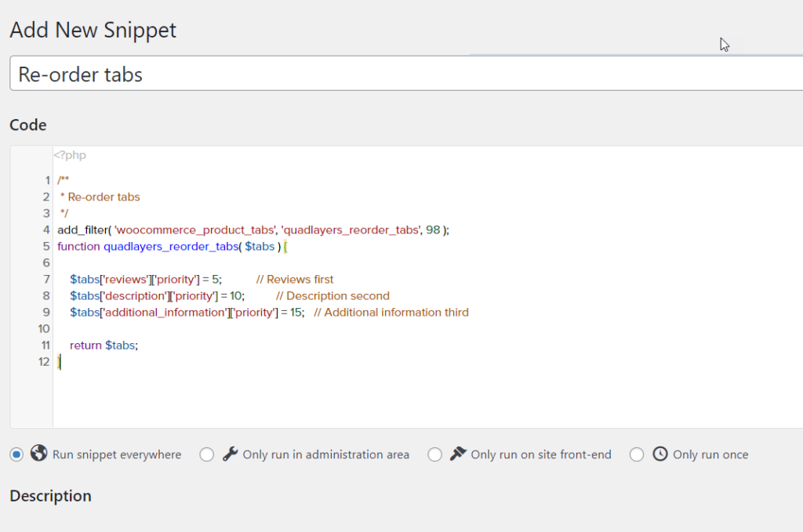Image resolution: width=803 pixels, height=532 pixels.
Task: Select the Only run once radio button
Action: [x=637, y=454]
